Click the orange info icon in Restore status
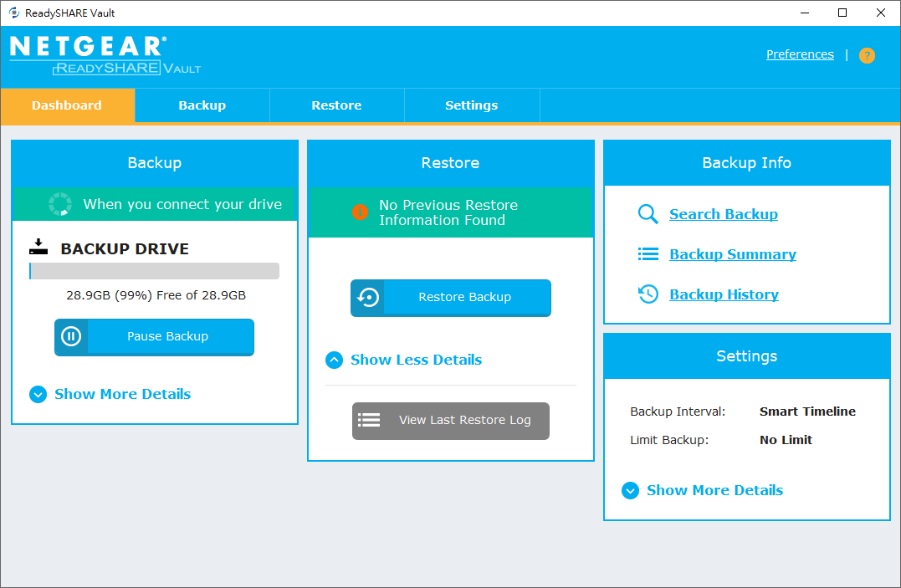Image resolution: width=901 pixels, height=588 pixels. pyautogui.click(x=360, y=212)
